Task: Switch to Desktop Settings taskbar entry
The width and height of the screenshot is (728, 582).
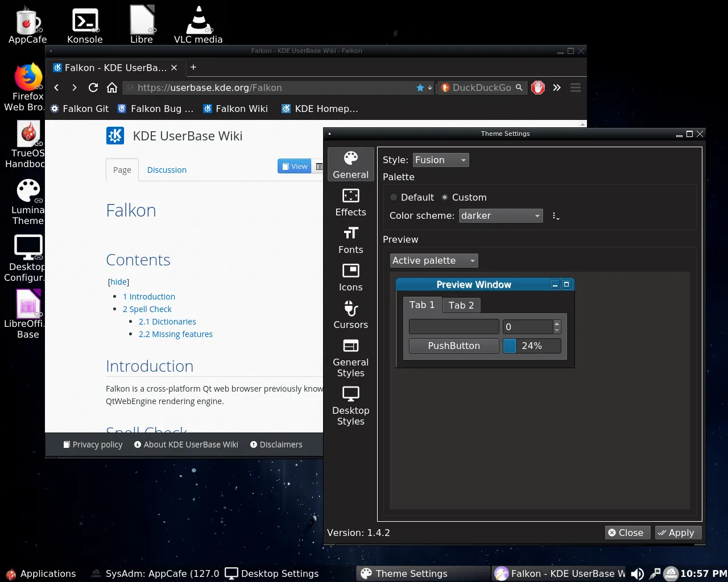Action: point(272,573)
